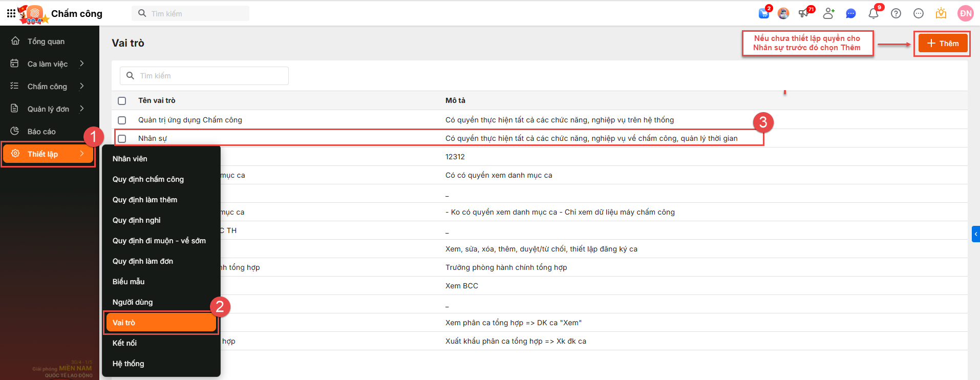The image size is (980, 380).
Task: Expand the 'Ca làm việc' sidebar menu
Action: coord(48,64)
